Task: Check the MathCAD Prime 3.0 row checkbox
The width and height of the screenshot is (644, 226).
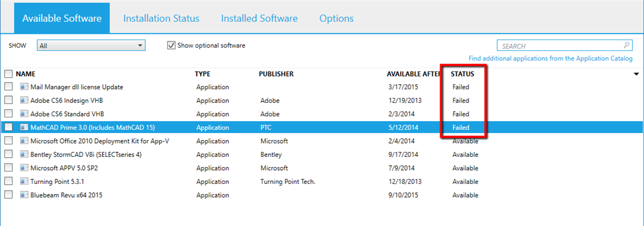Action: coord(8,127)
